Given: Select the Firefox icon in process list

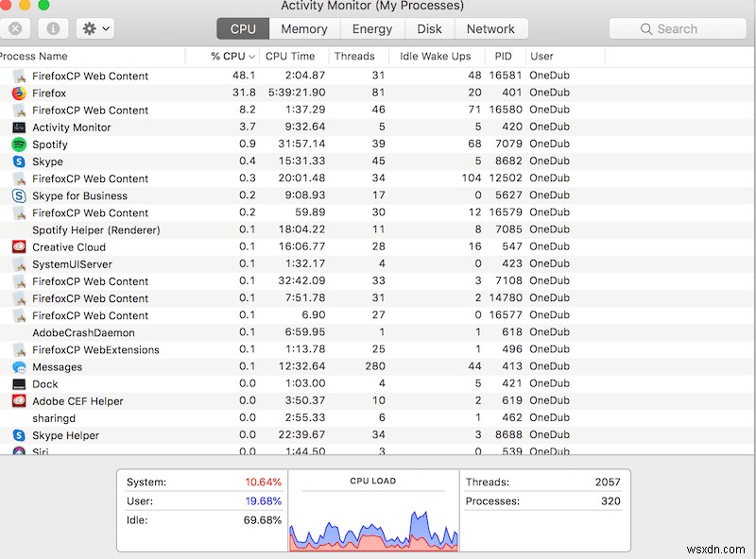Looking at the screenshot, I should (x=19, y=93).
